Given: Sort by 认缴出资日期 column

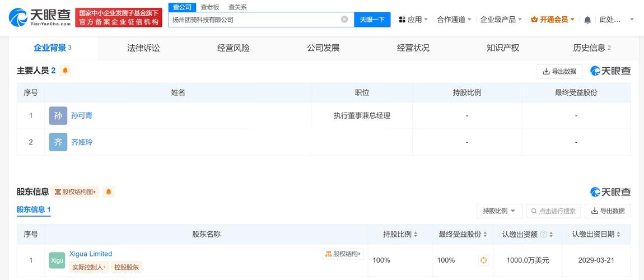Looking at the screenshot, I should tap(618, 235).
